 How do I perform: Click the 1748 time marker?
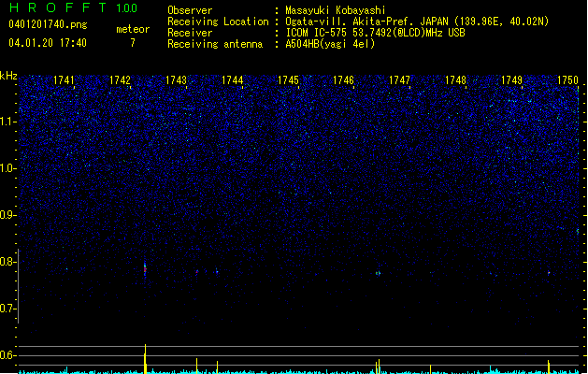coord(455,80)
